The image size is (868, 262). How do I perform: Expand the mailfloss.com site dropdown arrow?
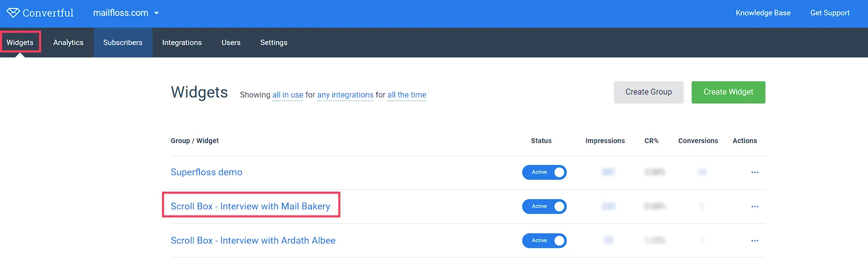(x=157, y=13)
